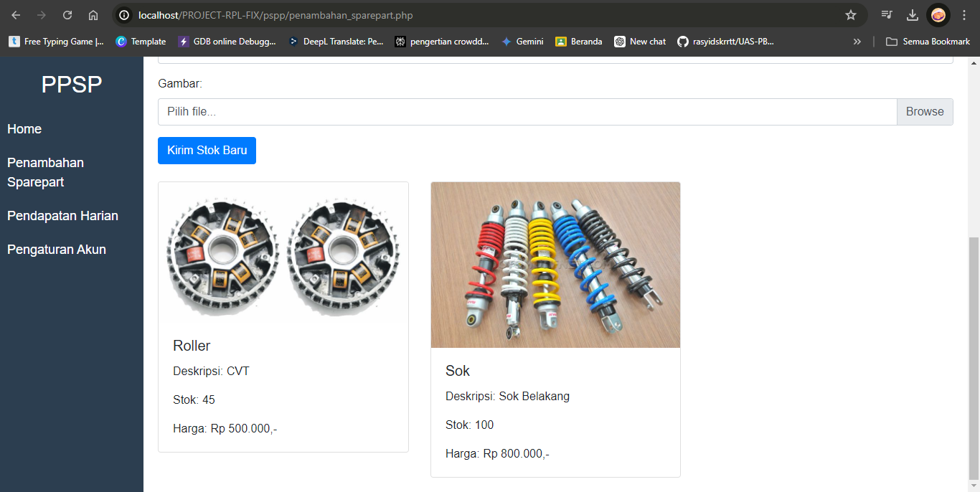This screenshot has height=492, width=980.
Task: Click the Pilih file input field
Action: 527,112
